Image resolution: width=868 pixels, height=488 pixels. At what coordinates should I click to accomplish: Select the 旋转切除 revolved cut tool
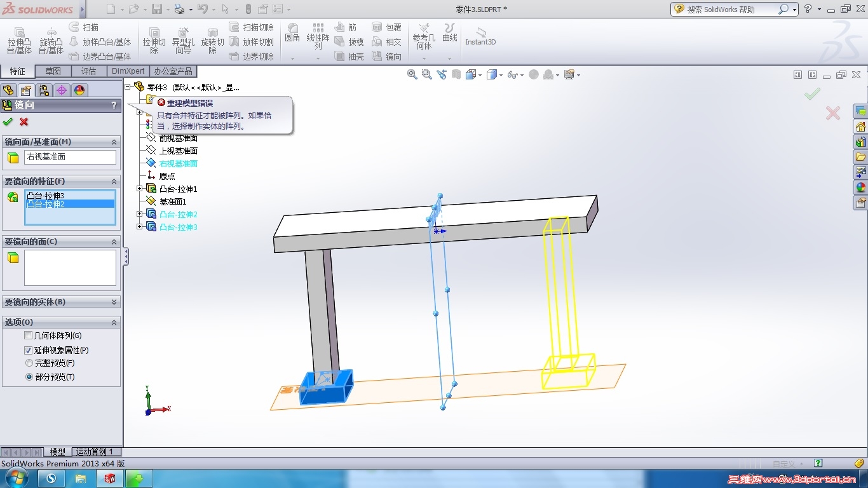212,41
